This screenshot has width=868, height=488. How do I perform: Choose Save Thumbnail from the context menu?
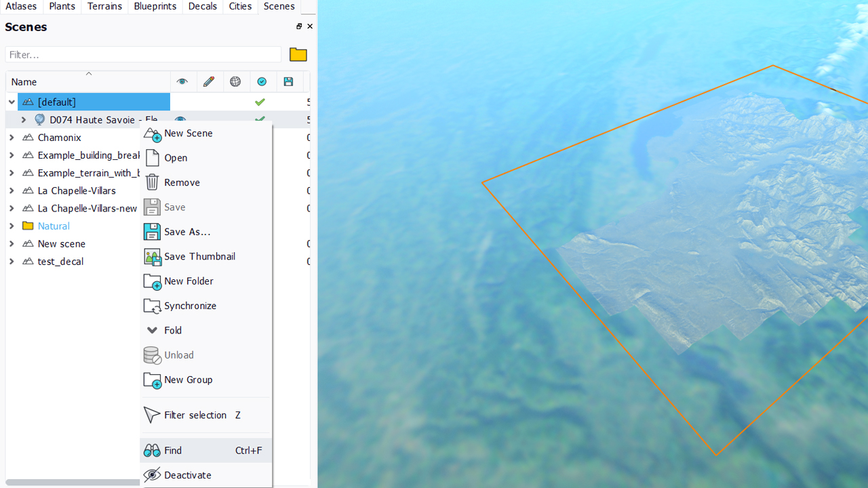click(x=199, y=256)
